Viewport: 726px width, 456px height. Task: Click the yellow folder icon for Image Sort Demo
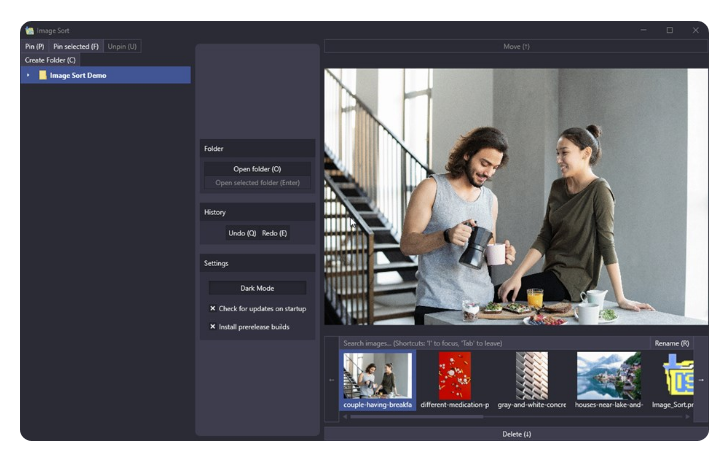pyautogui.click(x=43, y=75)
